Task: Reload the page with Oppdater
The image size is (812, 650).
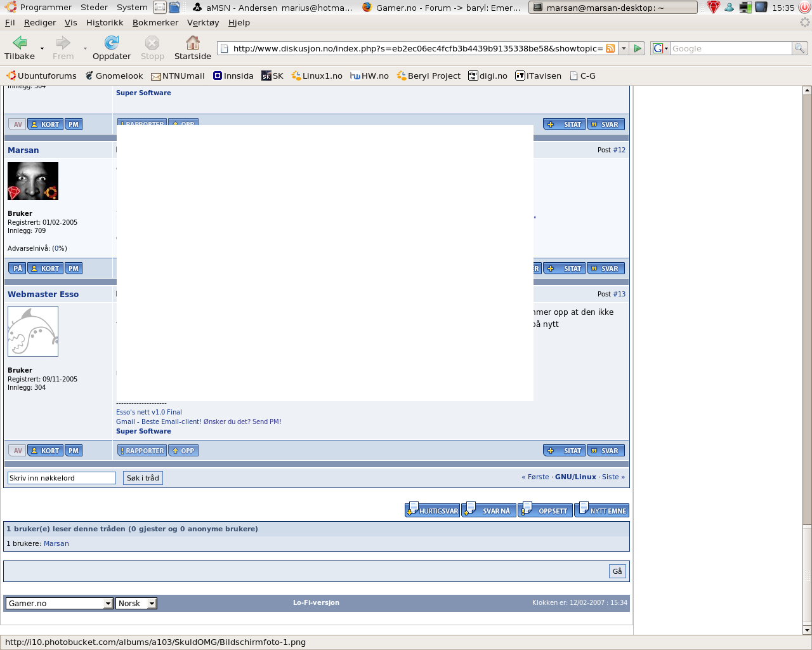Action: (x=112, y=48)
